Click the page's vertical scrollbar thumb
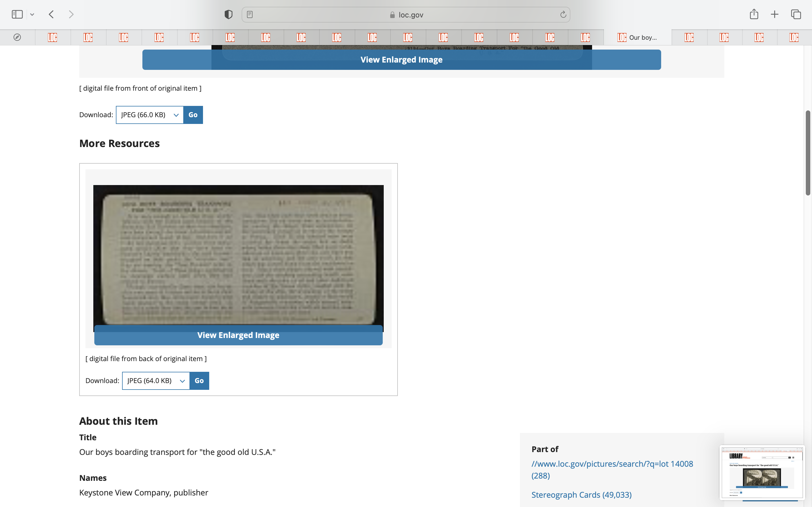The height and width of the screenshot is (507, 812). coord(808,153)
